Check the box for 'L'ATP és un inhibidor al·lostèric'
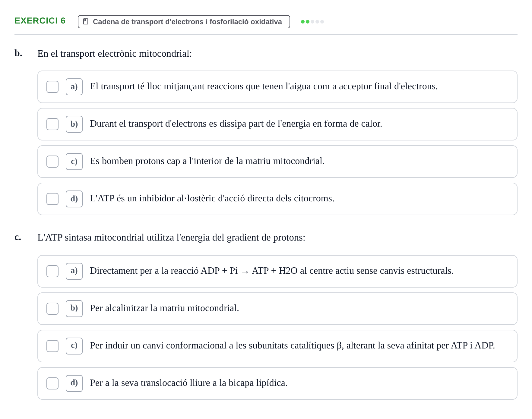The width and height of the screenshot is (532, 419). (52, 199)
